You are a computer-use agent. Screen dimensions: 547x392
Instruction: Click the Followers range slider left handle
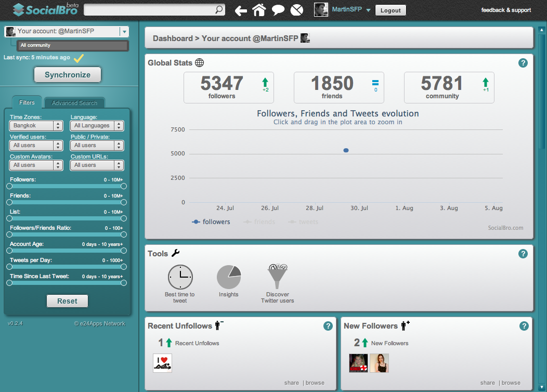click(9, 186)
